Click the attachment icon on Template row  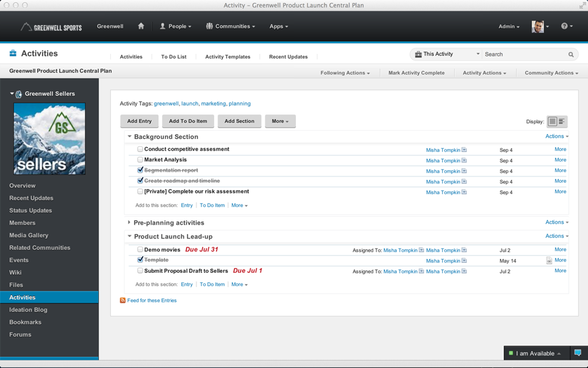click(x=549, y=260)
